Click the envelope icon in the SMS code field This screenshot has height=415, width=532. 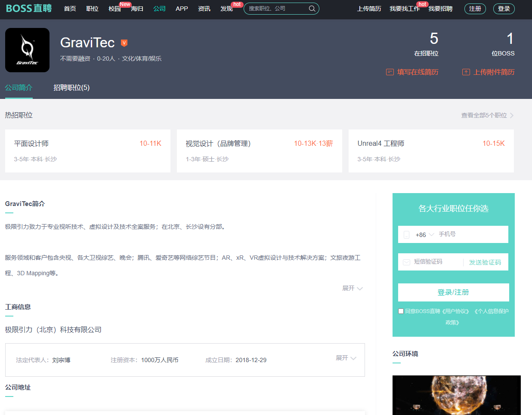[x=406, y=262]
